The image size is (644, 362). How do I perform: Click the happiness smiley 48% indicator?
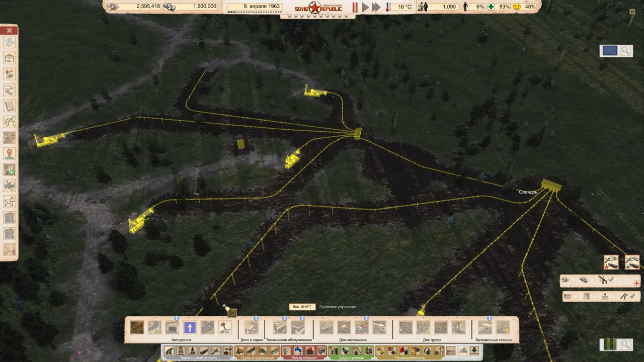point(524,7)
